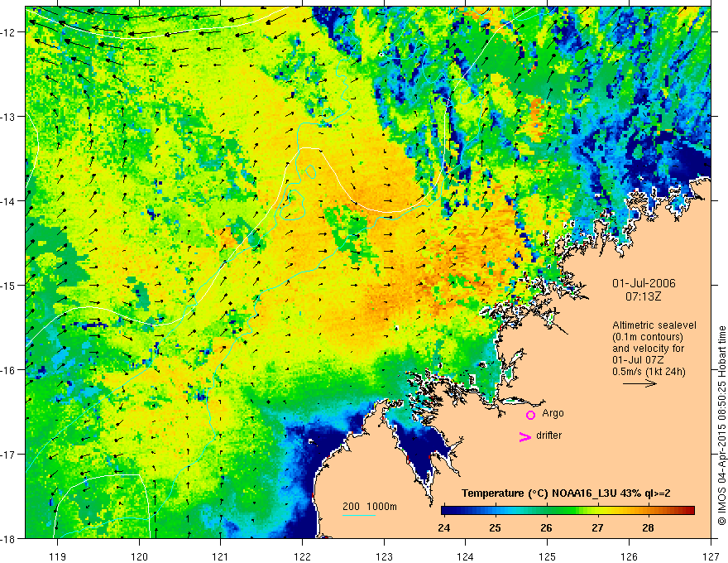728x563 pixels.
Task: Click latitude axis label -13
Action: click(8, 117)
